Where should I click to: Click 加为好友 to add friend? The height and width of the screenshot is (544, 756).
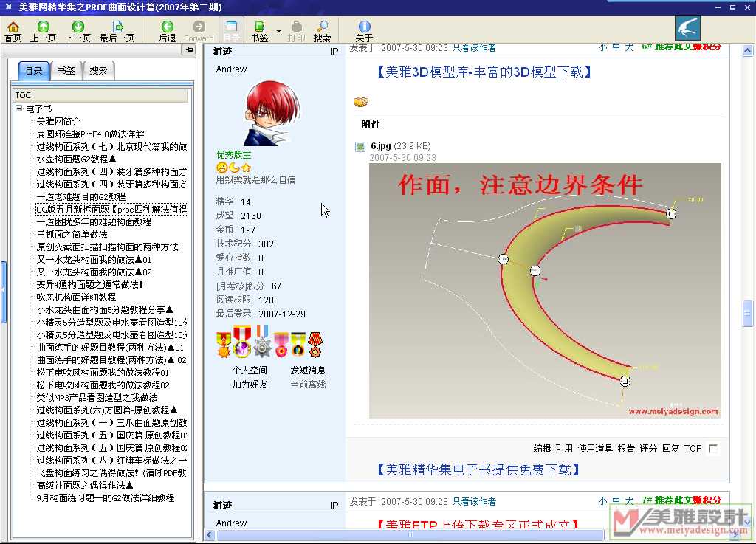pyautogui.click(x=250, y=384)
